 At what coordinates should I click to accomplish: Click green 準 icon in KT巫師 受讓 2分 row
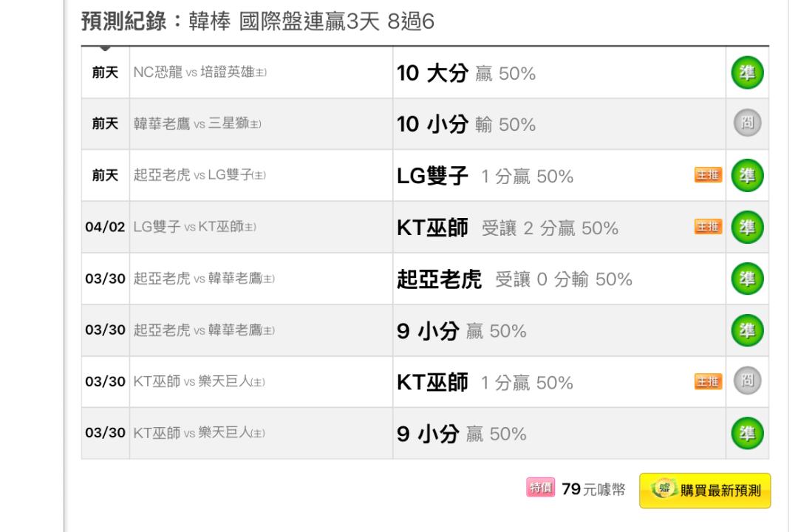coord(747,227)
